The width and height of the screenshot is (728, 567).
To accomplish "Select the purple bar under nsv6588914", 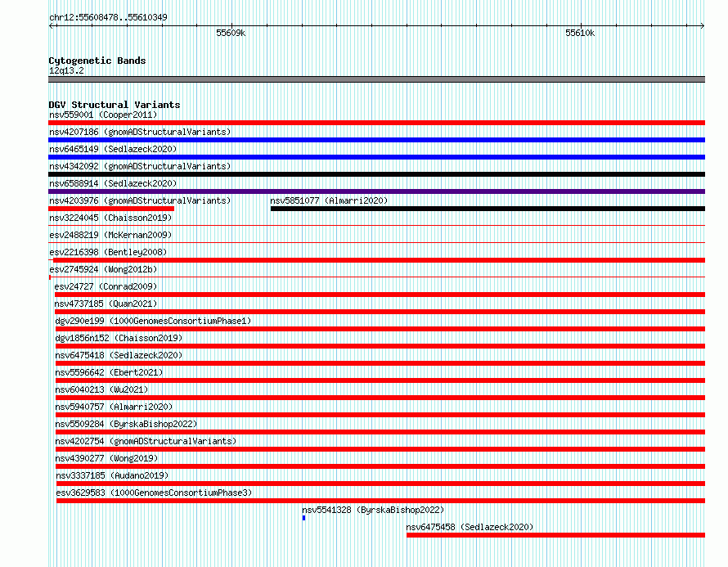I will 376,191.
